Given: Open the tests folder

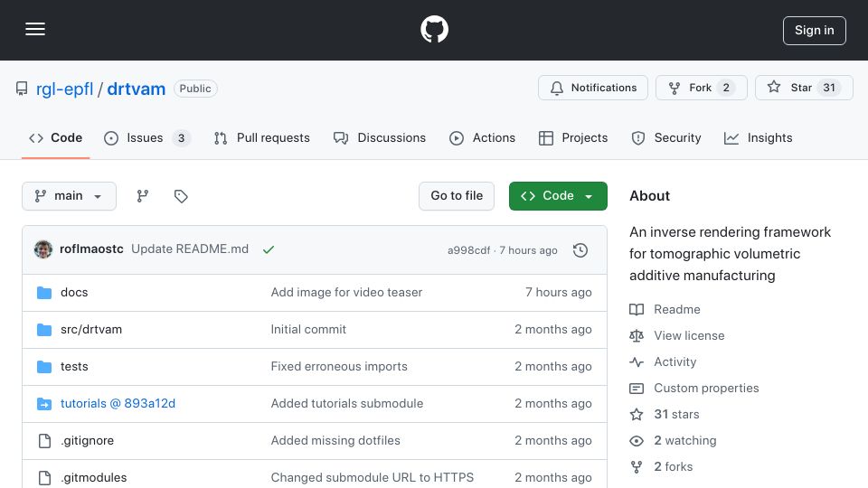Looking at the screenshot, I should pyautogui.click(x=74, y=366).
